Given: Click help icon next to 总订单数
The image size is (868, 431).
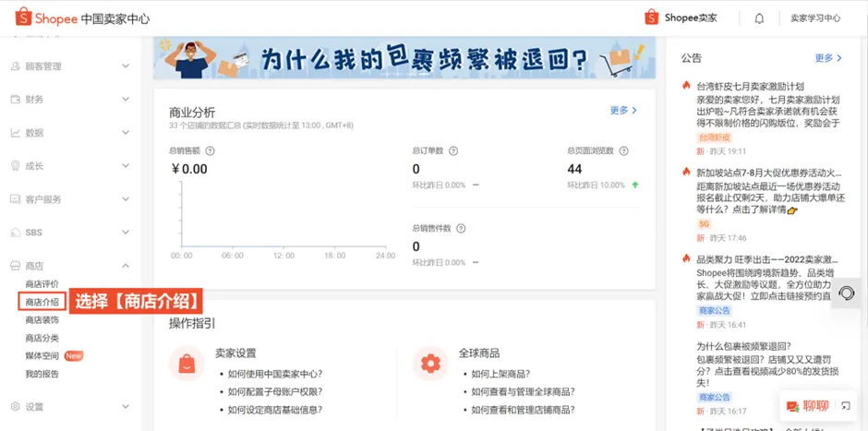Looking at the screenshot, I should click(453, 150).
